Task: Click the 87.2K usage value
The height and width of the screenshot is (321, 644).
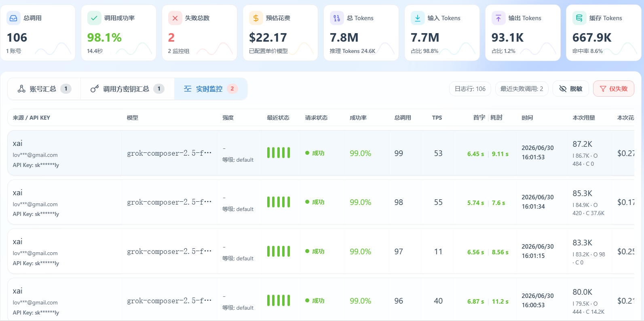Action: 583,144
